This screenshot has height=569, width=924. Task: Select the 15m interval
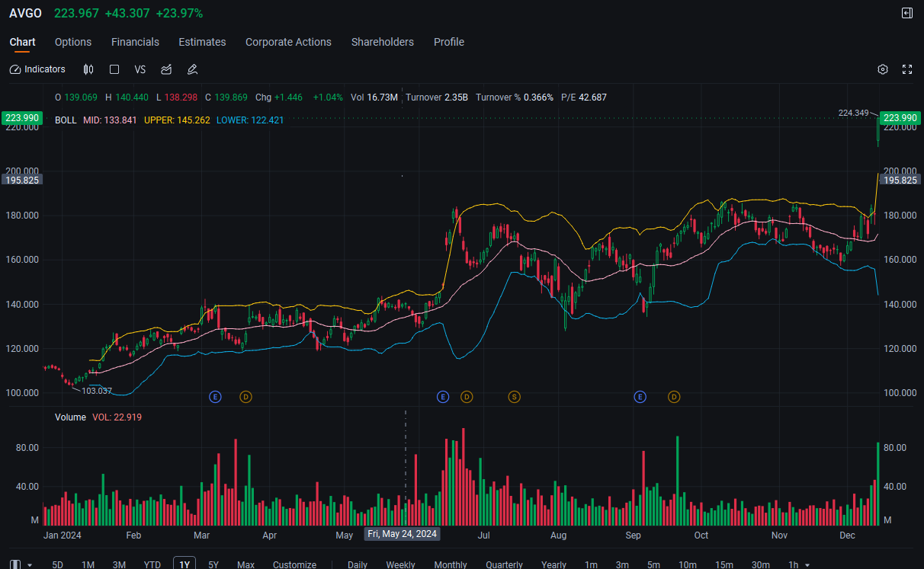coord(724,564)
